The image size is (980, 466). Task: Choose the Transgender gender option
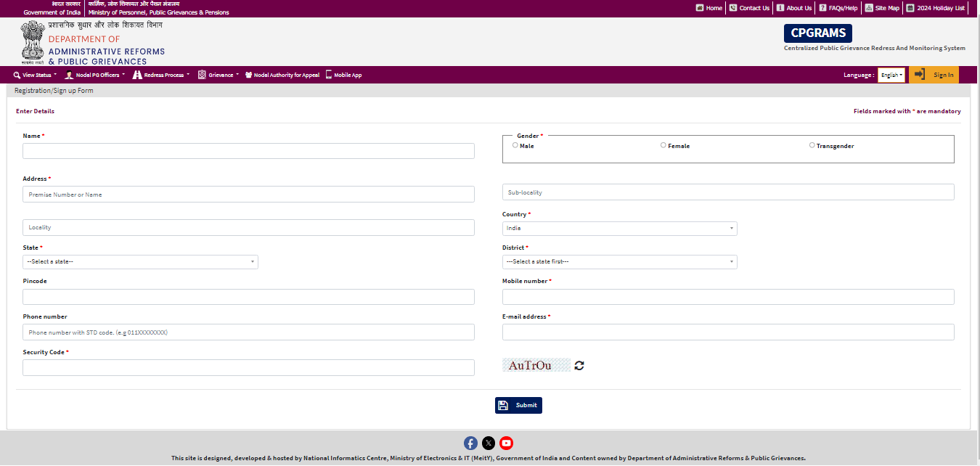click(x=812, y=145)
